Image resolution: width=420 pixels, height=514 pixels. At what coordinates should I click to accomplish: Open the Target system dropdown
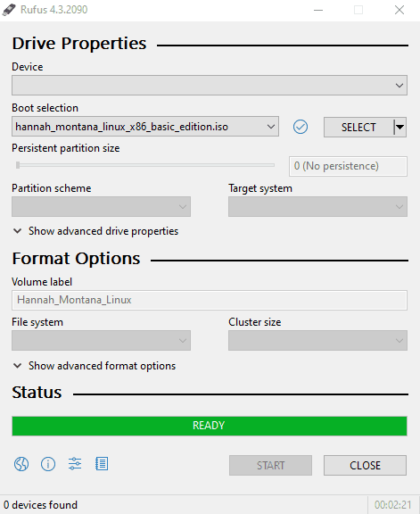(317, 206)
